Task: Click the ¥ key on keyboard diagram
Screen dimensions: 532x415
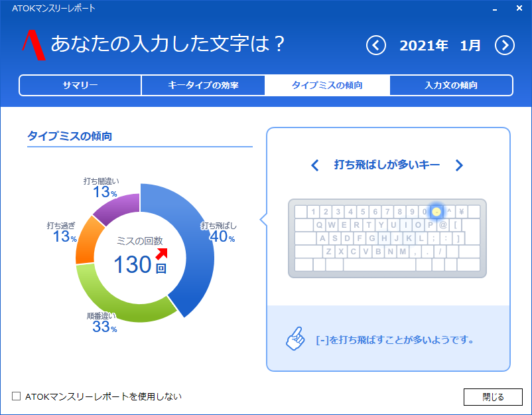Action: point(462,212)
